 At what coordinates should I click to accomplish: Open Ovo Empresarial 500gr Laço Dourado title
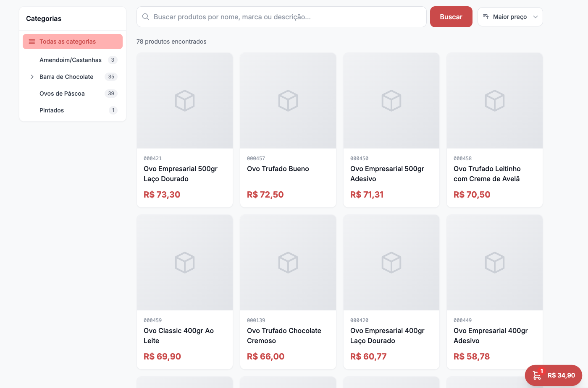click(x=181, y=174)
